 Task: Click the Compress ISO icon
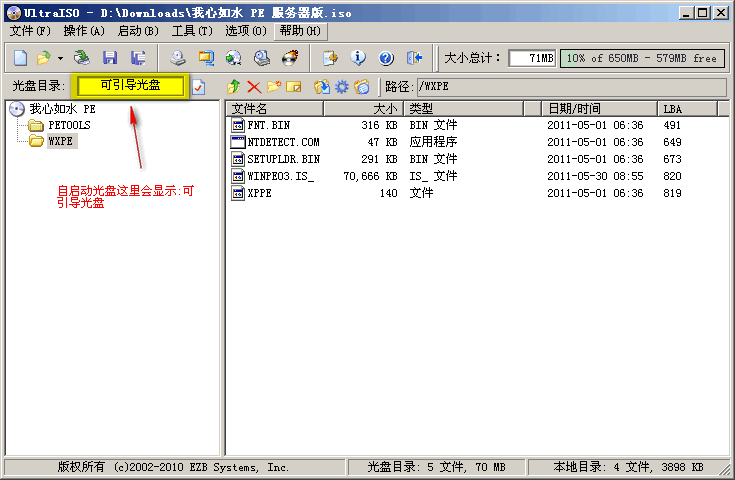(234, 58)
